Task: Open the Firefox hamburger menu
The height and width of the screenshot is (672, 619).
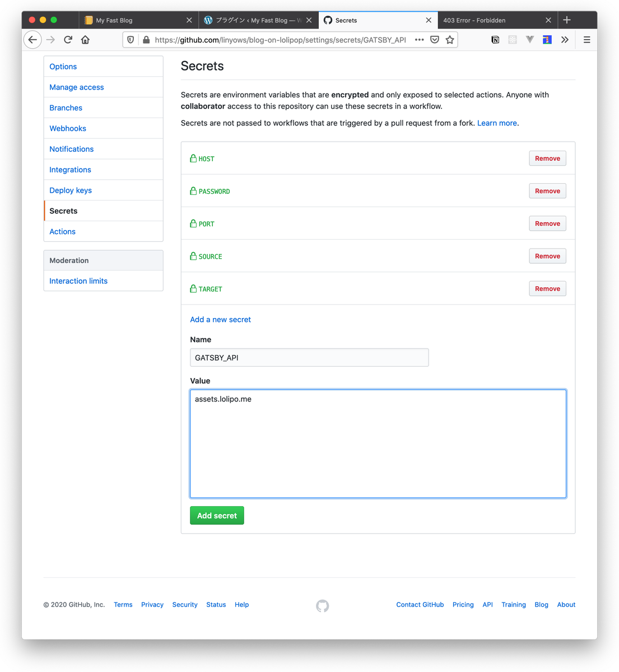Action: 587,40
